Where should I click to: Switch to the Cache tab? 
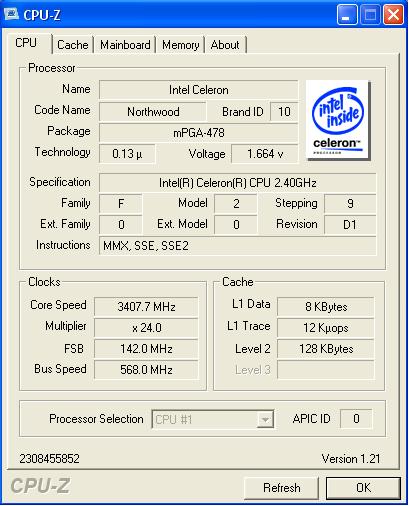[73, 45]
